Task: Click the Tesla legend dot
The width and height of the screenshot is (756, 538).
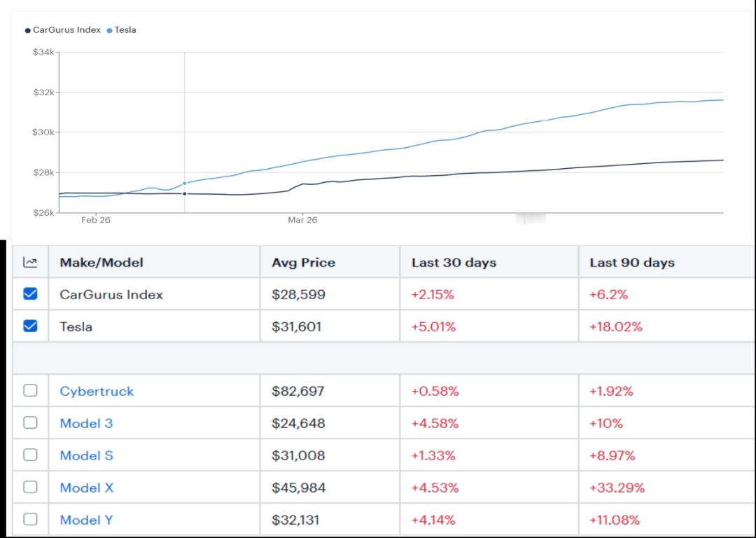Action: (x=109, y=30)
